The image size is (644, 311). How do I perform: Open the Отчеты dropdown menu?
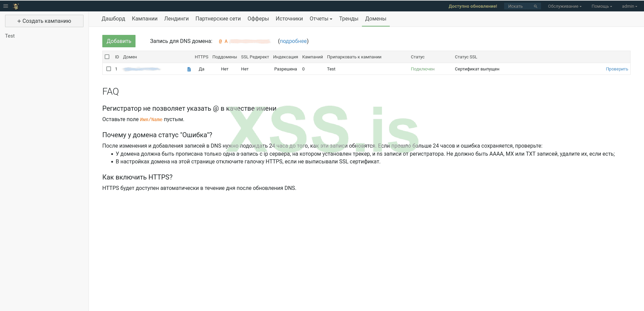tap(321, 19)
